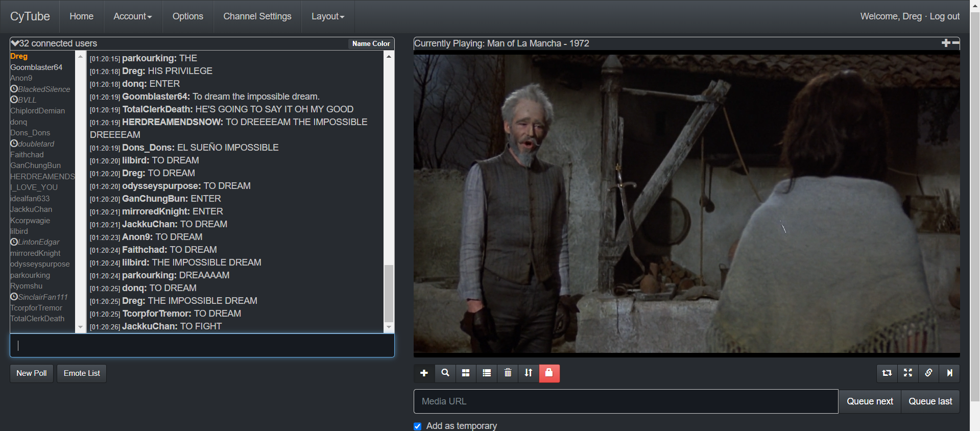Focus the Media URL input field
The height and width of the screenshot is (431, 980).
click(626, 401)
